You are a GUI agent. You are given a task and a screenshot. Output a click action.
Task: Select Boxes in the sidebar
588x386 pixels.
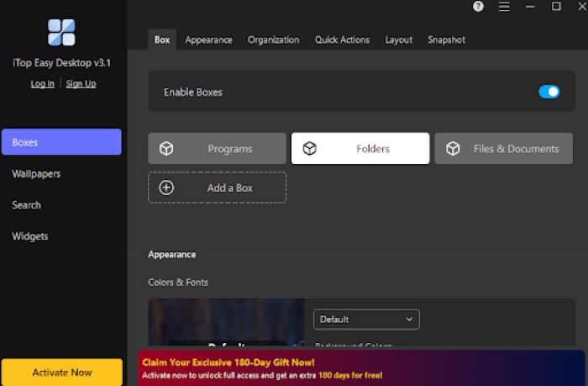[x=61, y=142]
